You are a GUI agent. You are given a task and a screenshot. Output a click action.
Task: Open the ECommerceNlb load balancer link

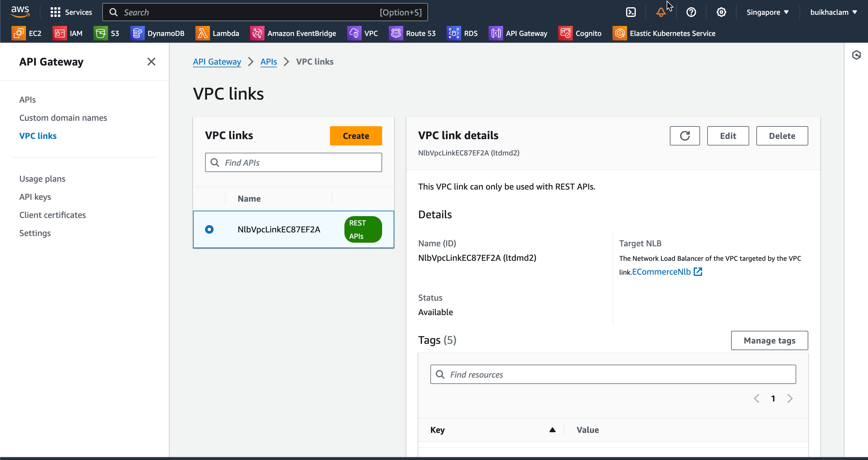click(661, 271)
